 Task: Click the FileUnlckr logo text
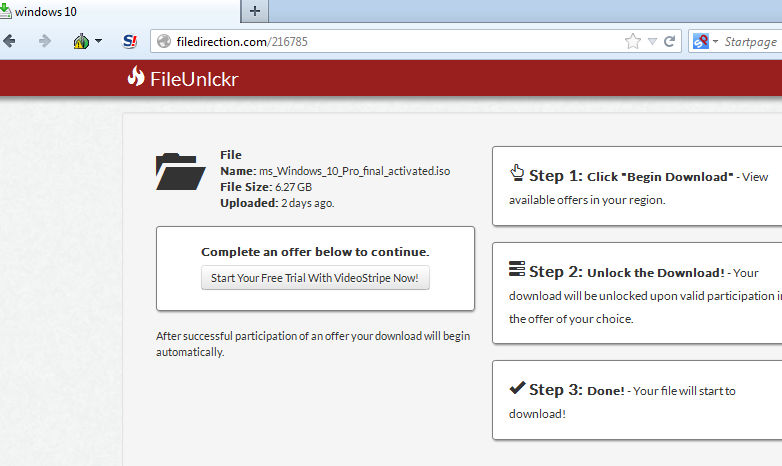(x=195, y=79)
